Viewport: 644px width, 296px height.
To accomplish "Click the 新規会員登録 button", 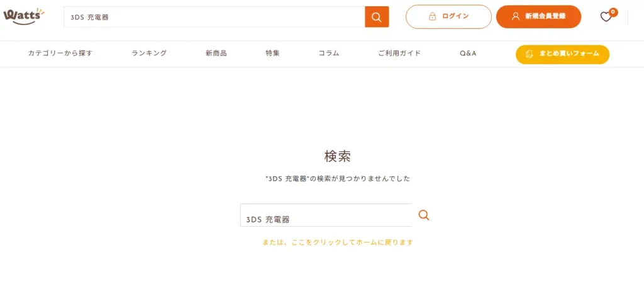I will [x=538, y=16].
